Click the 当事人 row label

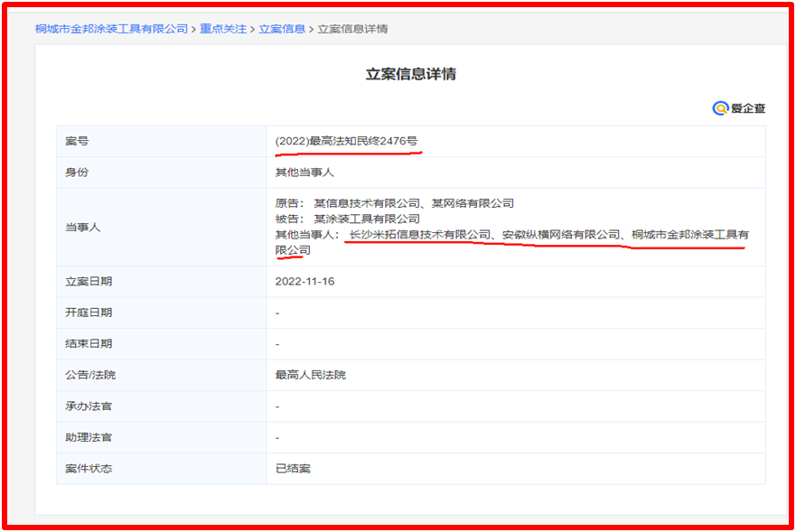[x=83, y=227]
